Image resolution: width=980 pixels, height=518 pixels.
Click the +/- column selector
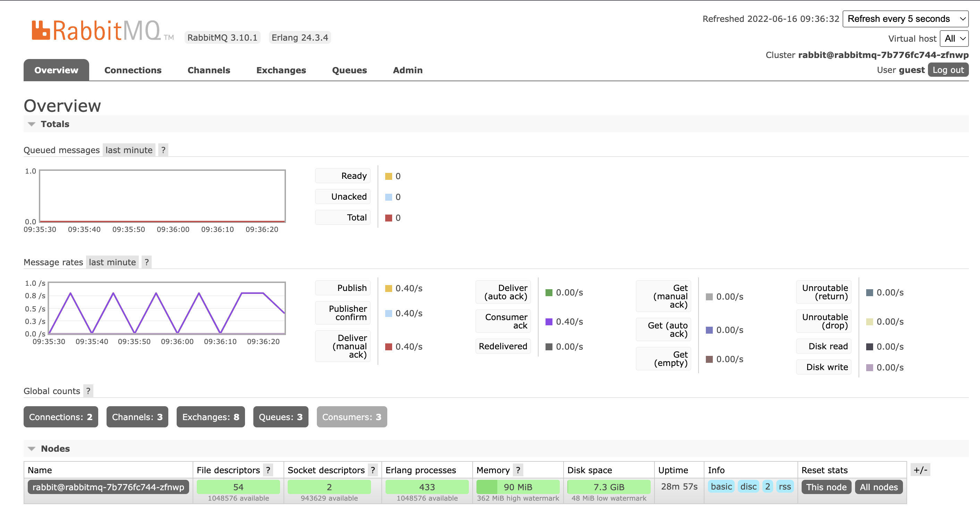[x=920, y=470]
